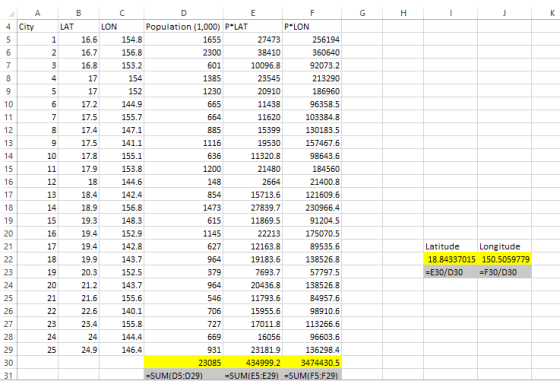Click the City header cell
This screenshot has width=560, height=381.
pyautogui.click(x=38, y=27)
